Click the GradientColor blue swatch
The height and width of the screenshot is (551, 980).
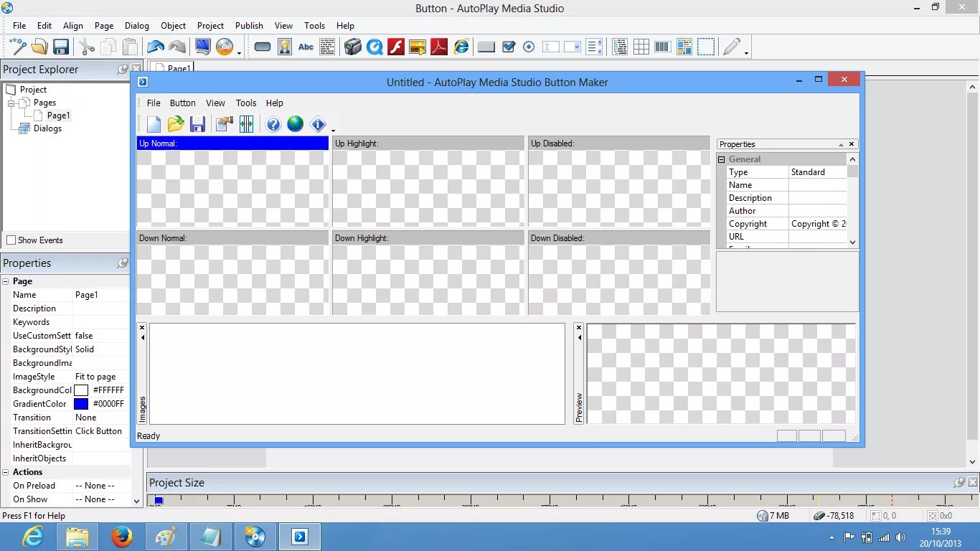81,404
